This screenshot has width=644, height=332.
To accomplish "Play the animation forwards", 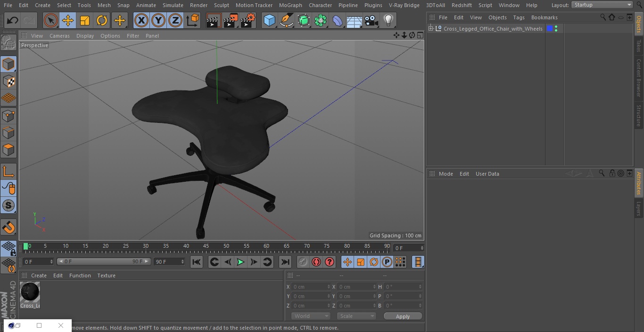I will pyautogui.click(x=240, y=262).
